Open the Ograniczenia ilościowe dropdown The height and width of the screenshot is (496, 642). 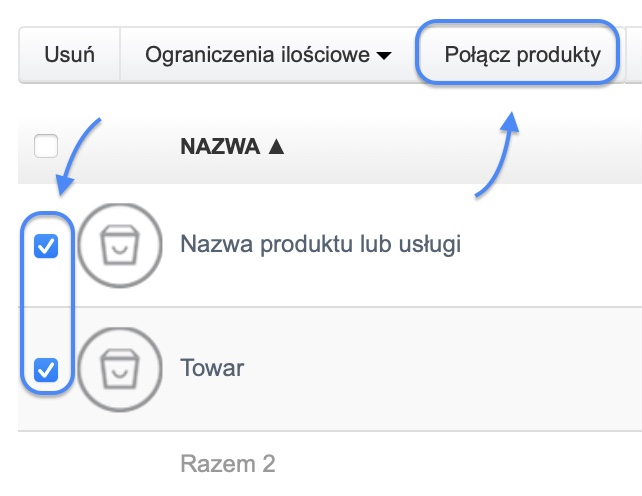click(268, 55)
